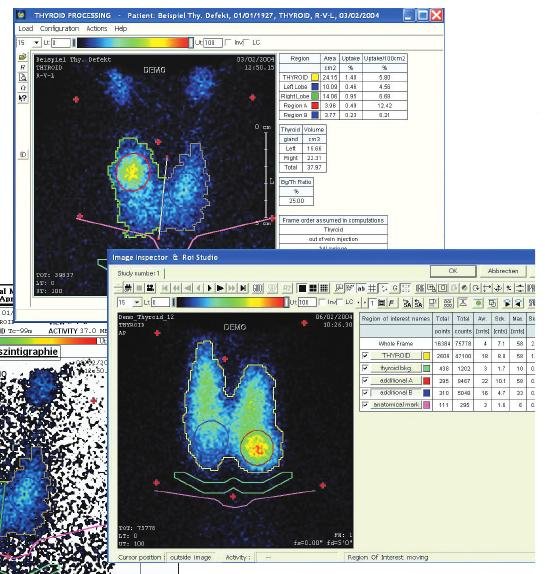Enable Inv checkbox in Thyroid Processing window
This screenshot has width=545, height=574.
tap(228, 42)
